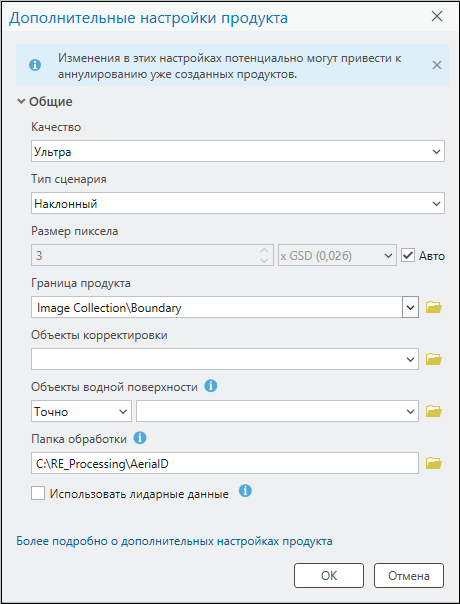Screen dimensions: 460x604
Task: Show info for Объекты водной поверхности
Action: (211, 386)
